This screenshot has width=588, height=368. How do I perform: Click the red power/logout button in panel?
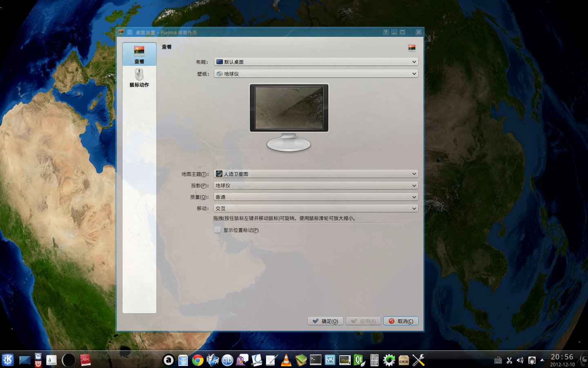point(38,364)
